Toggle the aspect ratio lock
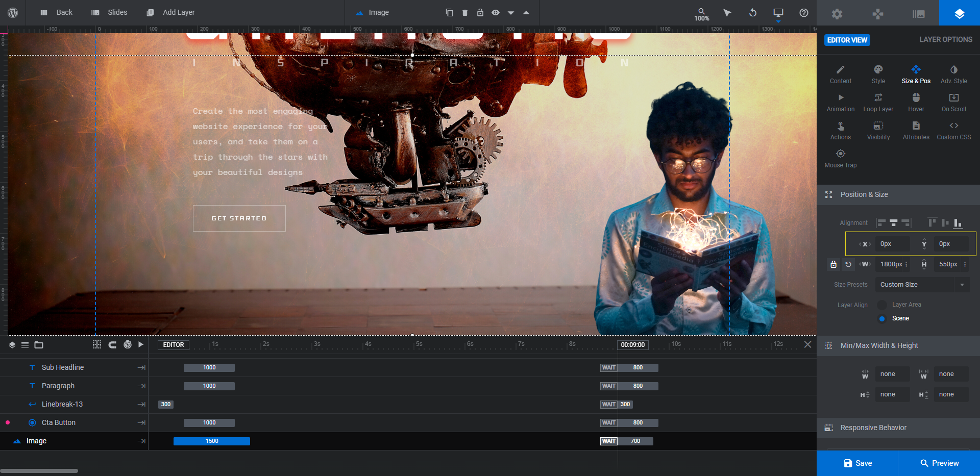 [834, 264]
